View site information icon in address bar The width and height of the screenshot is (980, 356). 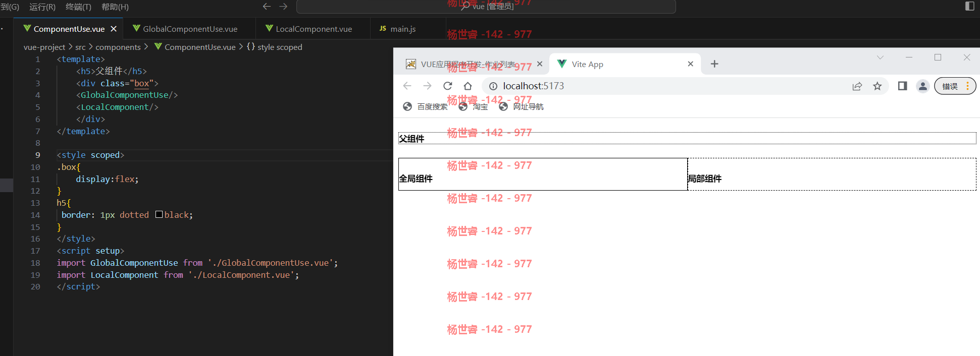[x=493, y=86]
